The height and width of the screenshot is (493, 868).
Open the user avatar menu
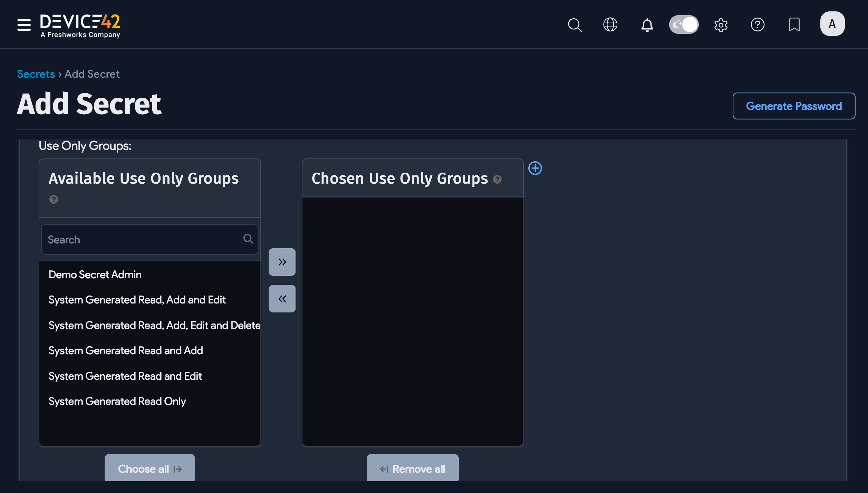832,23
